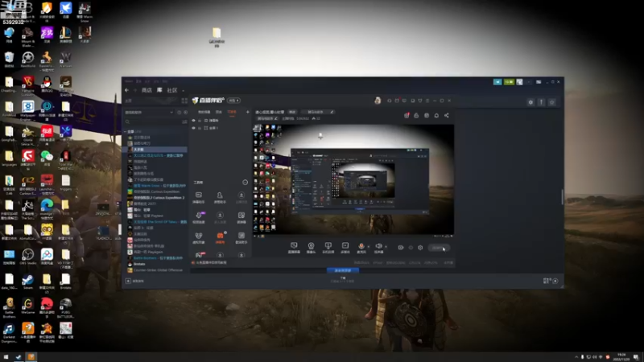Toggle visibility eye of first source

click(193, 121)
